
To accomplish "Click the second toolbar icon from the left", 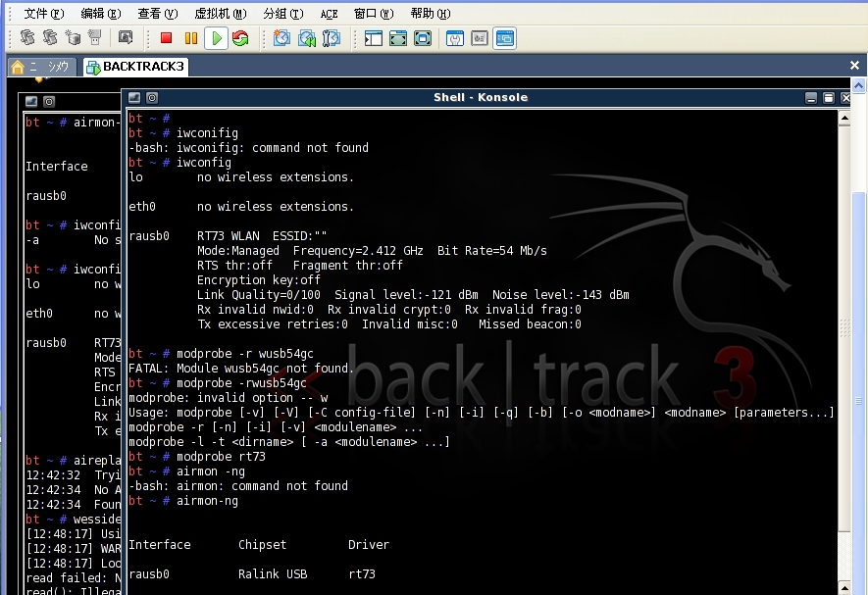I will (x=50, y=37).
